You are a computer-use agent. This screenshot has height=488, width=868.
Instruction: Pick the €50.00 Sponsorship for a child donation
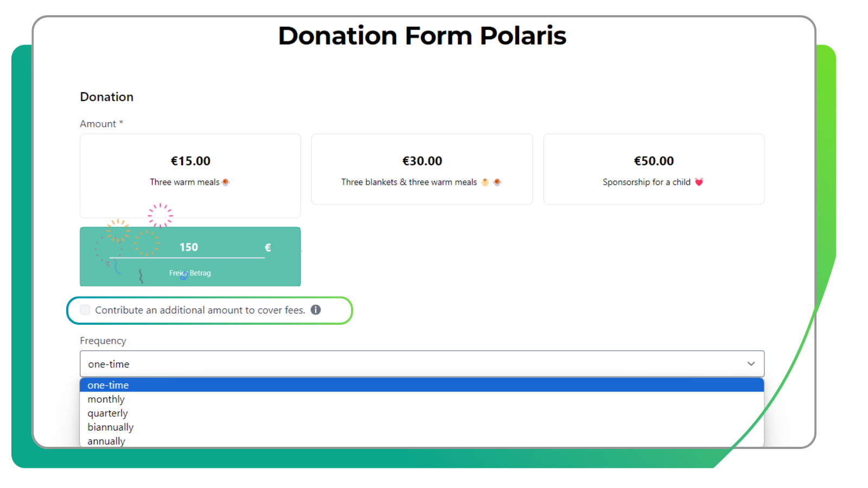pos(654,169)
